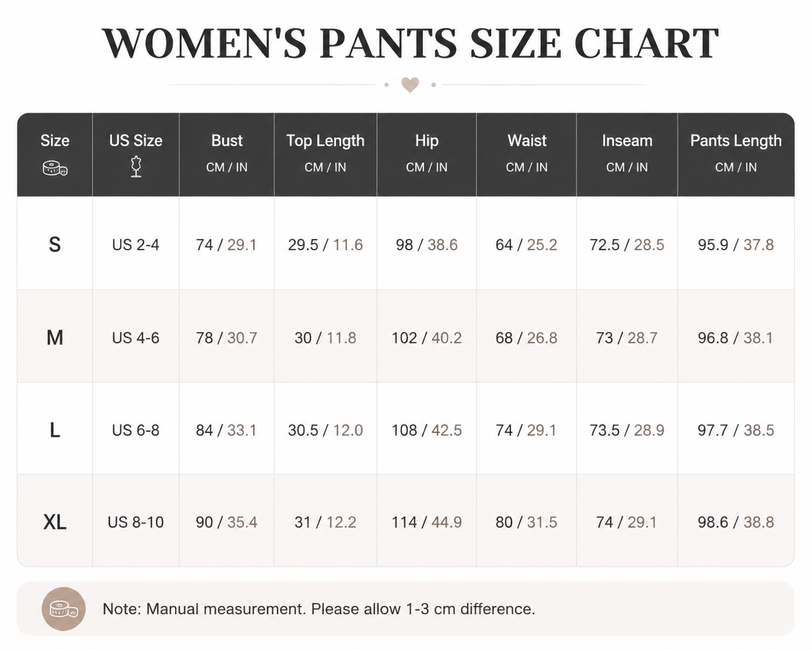Click the Women's Pants Size Chart title
Image resolution: width=812 pixels, height=650 pixels.
410,43
